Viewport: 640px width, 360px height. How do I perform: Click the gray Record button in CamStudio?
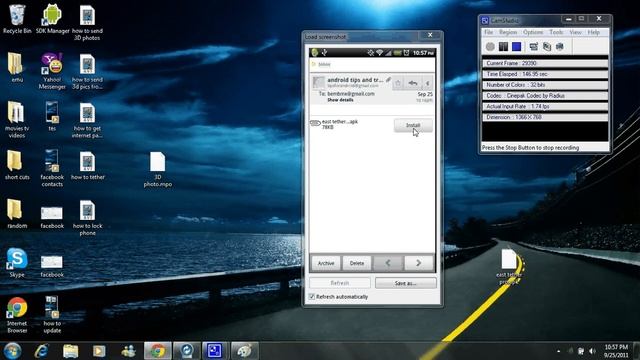490,47
